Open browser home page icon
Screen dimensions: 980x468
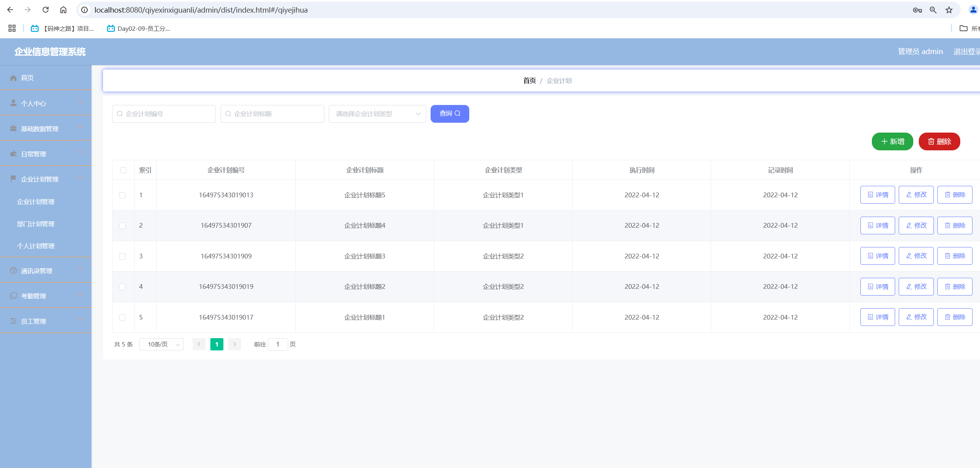point(63,10)
